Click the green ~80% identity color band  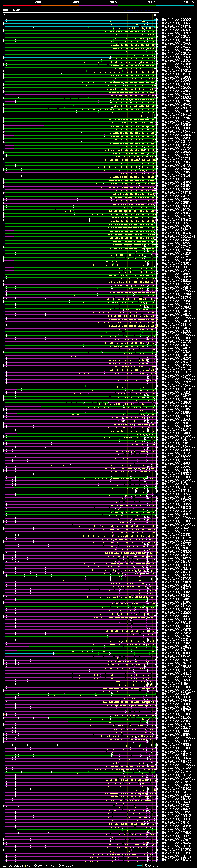click(x=137, y=6)
